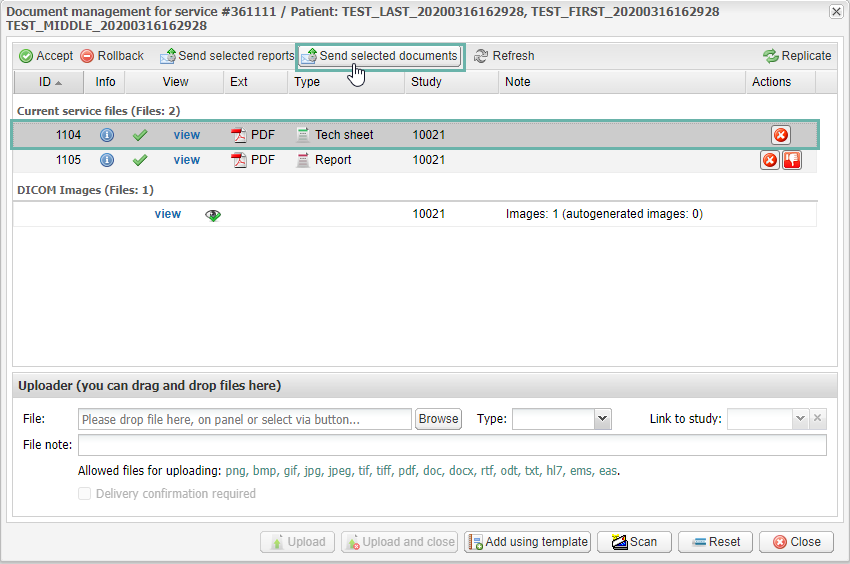Click Tech sheet type icon
The height and width of the screenshot is (564, 850).
pos(303,135)
